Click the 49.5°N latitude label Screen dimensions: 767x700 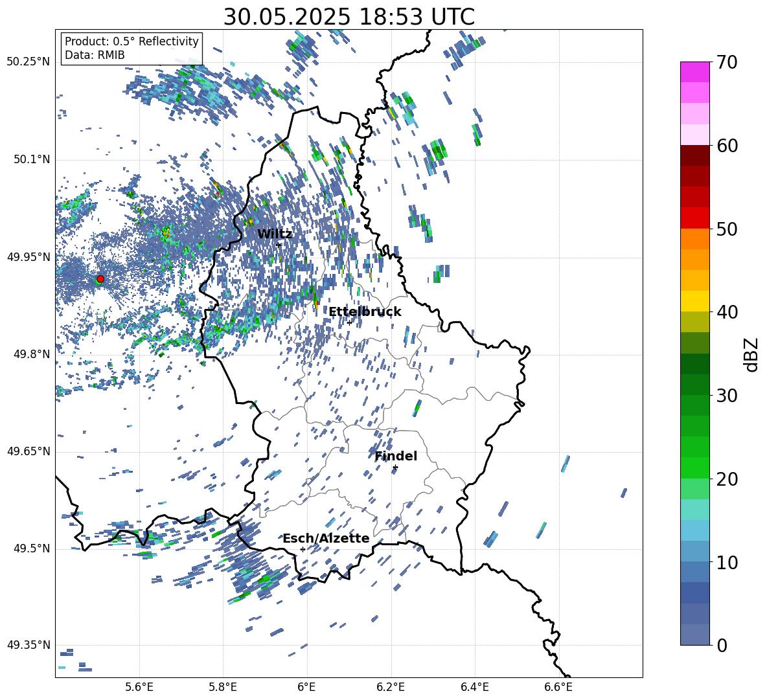click(x=32, y=548)
